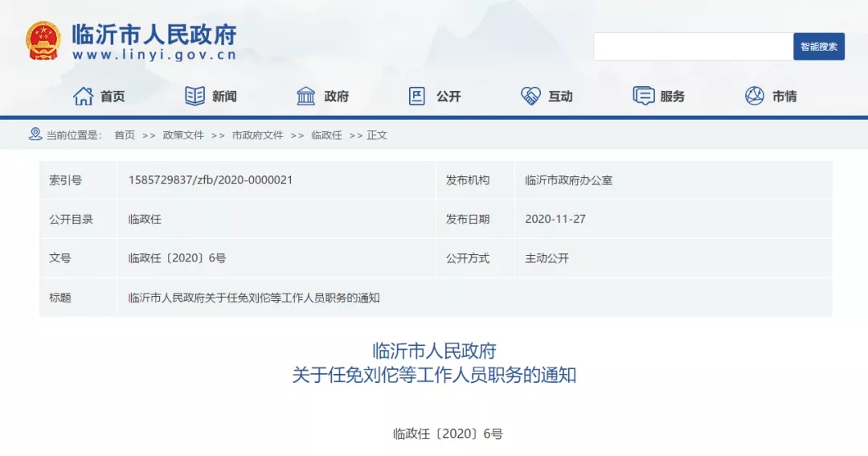Click the www.linyi.gov.cn URL text
Screen dimensions: 868x456
(154, 55)
